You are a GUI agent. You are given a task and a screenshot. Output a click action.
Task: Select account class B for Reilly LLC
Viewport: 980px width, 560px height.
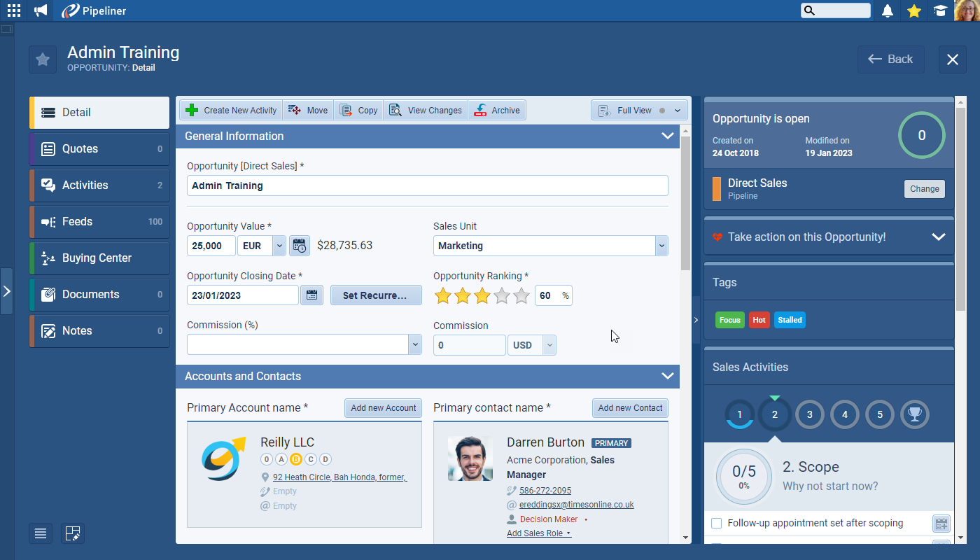tap(295, 459)
